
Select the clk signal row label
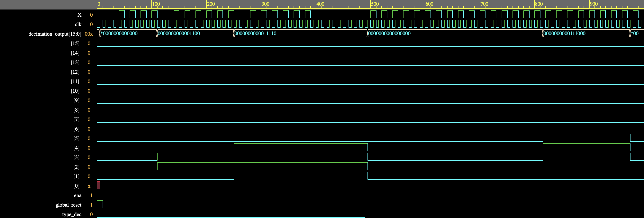click(x=78, y=24)
